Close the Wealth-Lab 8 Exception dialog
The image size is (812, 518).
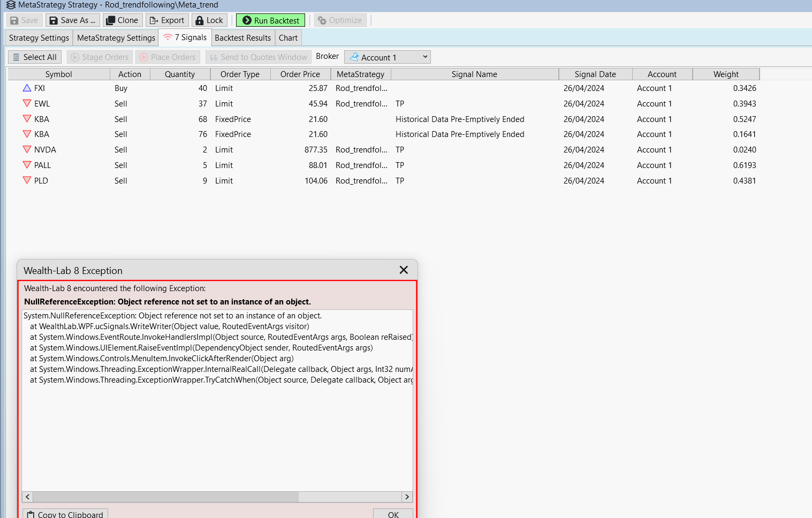(404, 270)
